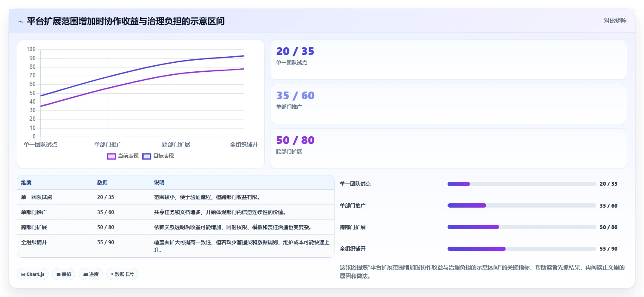Click value 35 / 60 beside progress bar
Screen dimensions: 644x297
point(608,206)
